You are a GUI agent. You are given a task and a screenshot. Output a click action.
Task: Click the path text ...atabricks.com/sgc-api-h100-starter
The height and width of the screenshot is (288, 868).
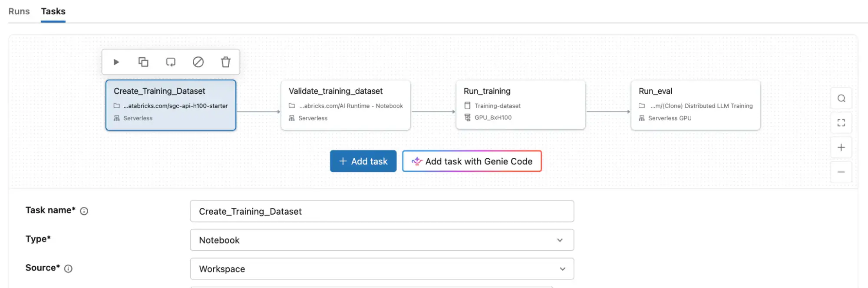tap(175, 106)
